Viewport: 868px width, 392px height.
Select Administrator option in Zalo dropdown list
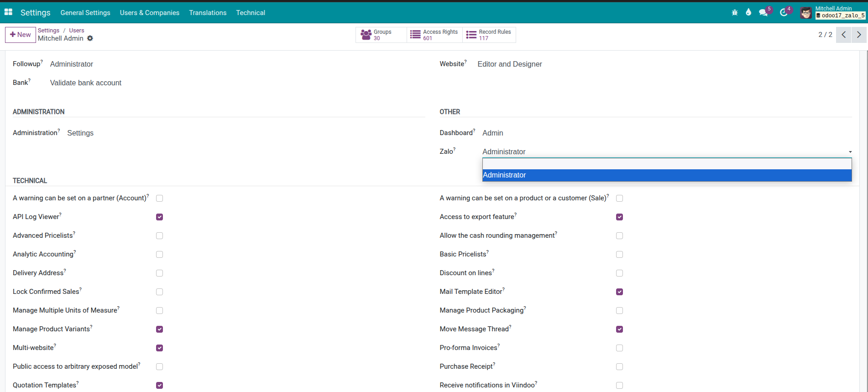tap(666, 175)
